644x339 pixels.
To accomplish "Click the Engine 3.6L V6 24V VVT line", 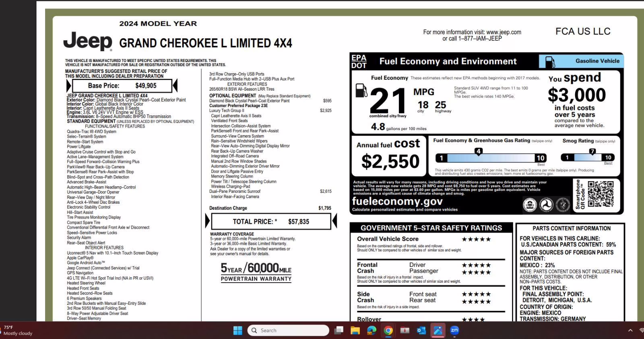I will pyautogui.click(x=105, y=112).
